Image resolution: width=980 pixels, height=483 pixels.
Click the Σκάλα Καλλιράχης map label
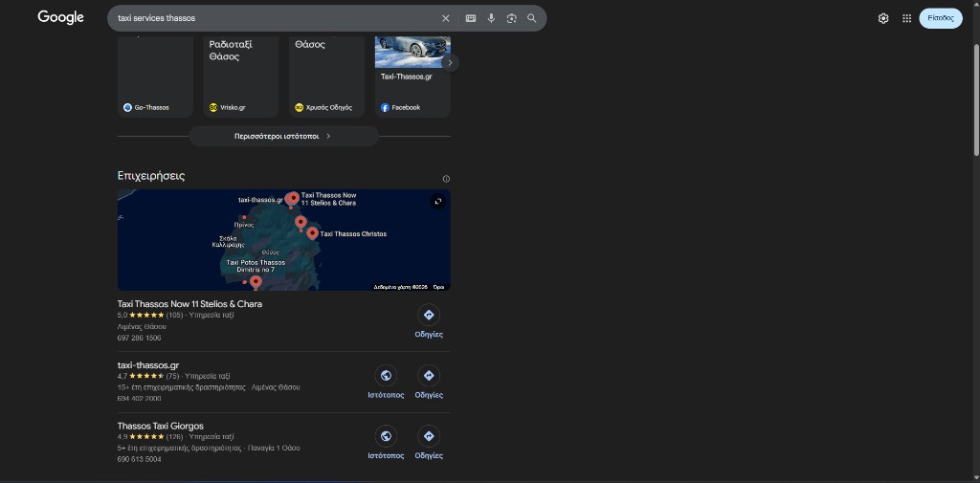click(x=228, y=242)
